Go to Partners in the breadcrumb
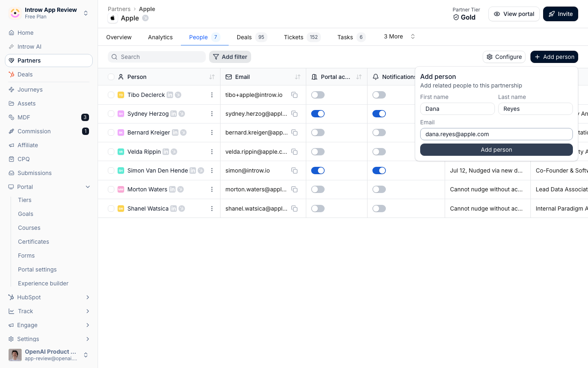The height and width of the screenshot is (368, 588). click(x=119, y=9)
